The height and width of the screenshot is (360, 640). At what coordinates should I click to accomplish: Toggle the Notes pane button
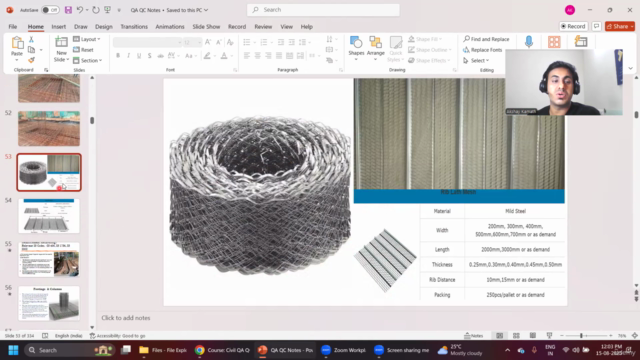pos(474,336)
